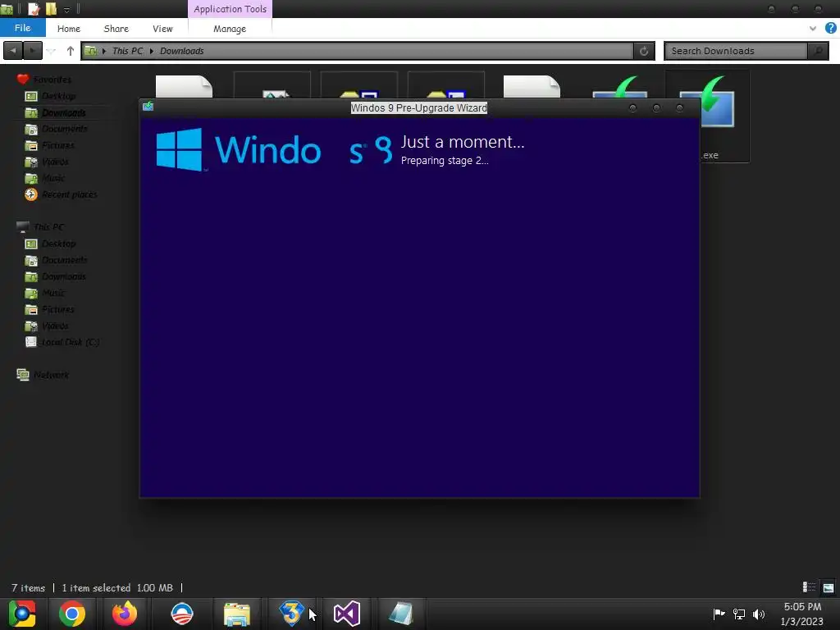Open Visual Studio from taskbar
Screen dimensions: 840x630
[x=347, y=614]
